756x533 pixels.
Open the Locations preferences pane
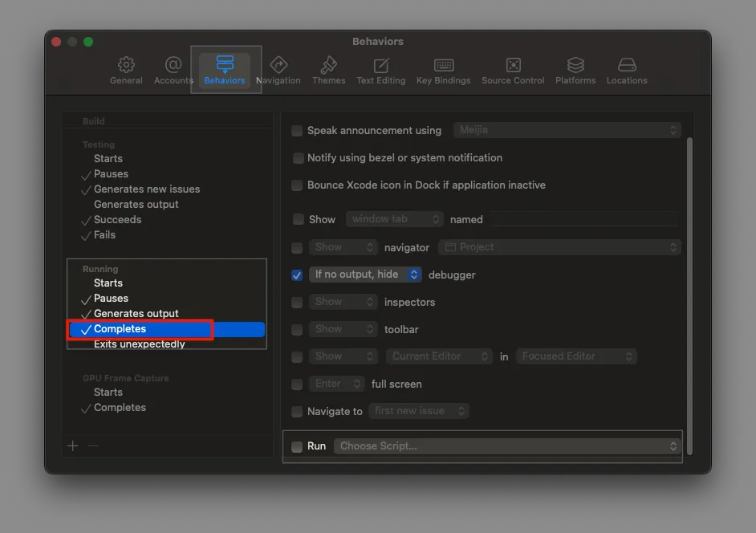coord(627,71)
